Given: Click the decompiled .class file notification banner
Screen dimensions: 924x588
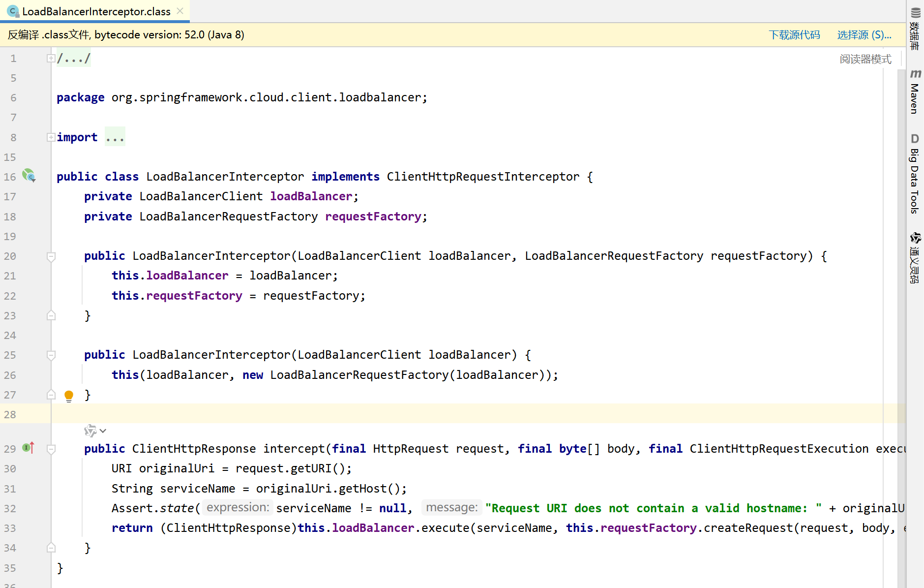Looking at the screenshot, I should pos(452,35).
